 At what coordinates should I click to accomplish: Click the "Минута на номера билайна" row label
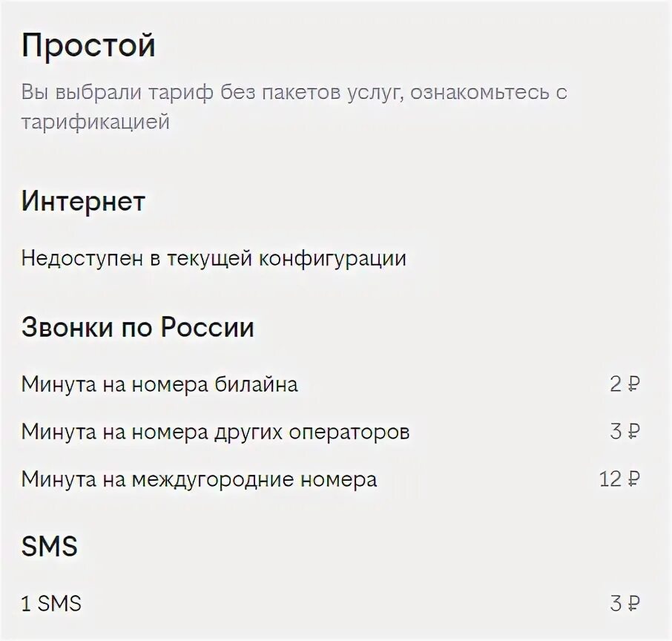[159, 384]
